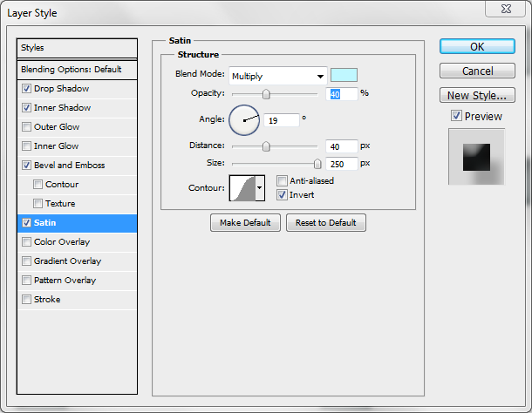Click the Angle dial control
Image resolution: width=532 pixels, height=413 pixels.
244,120
